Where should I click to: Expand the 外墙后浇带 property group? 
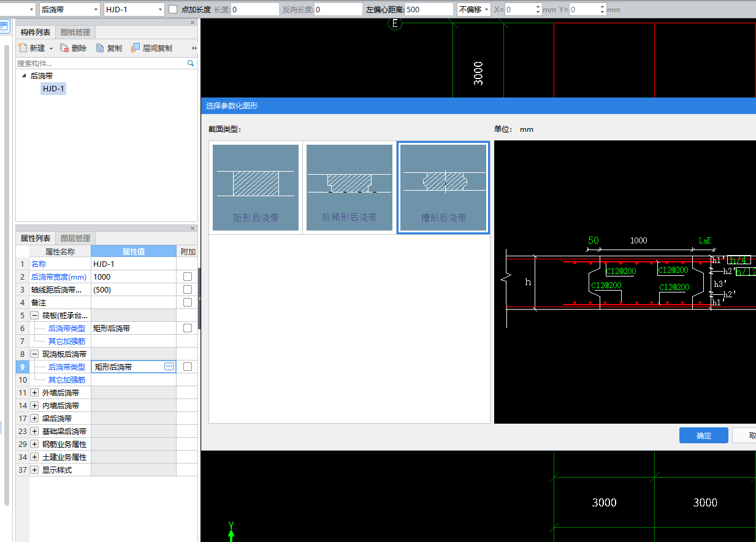[x=34, y=392]
